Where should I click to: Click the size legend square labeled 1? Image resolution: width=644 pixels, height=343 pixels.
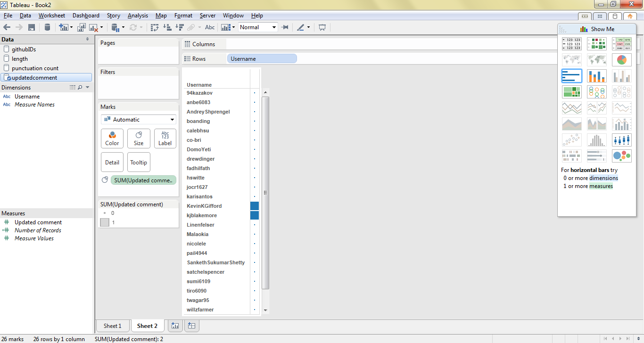(x=105, y=222)
